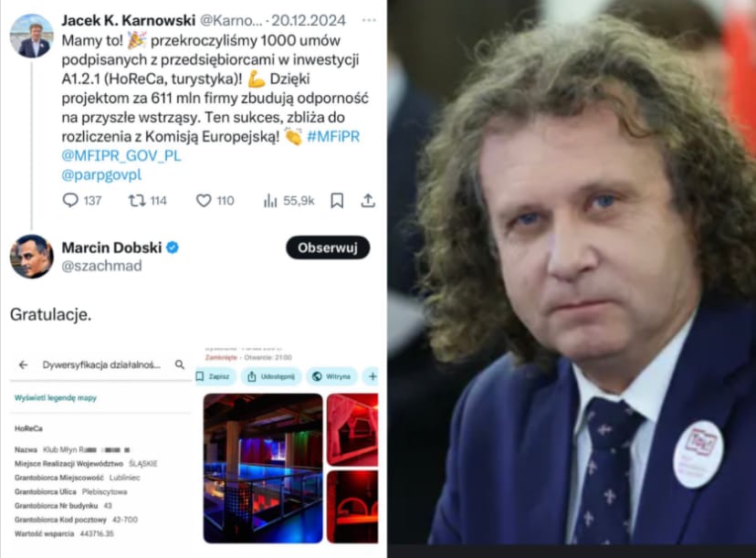Image resolution: width=756 pixels, height=558 pixels.
Task: Click the Witryna website button
Action: click(x=331, y=376)
